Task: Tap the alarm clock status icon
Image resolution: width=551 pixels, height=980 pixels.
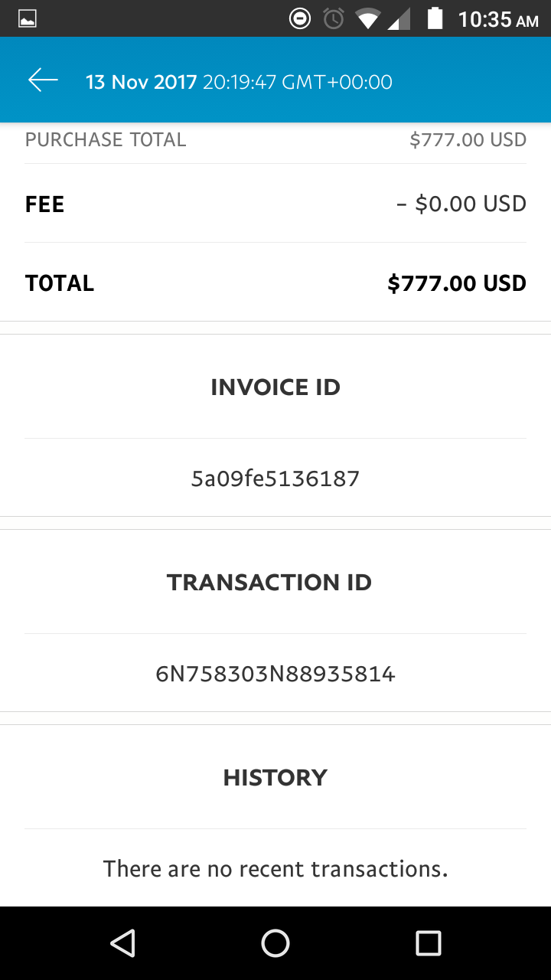Action: 334,18
